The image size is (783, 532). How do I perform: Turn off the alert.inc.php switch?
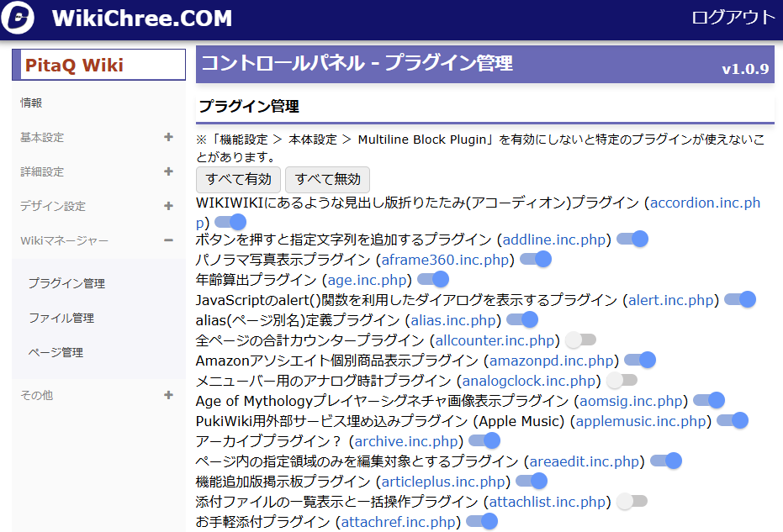click(x=740, y=299)
